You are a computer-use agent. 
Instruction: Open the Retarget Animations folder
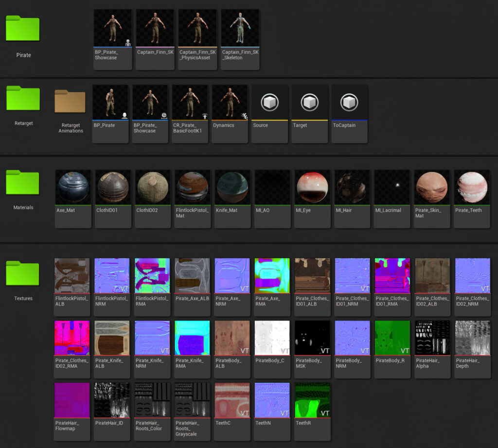[x=70, y=102]
